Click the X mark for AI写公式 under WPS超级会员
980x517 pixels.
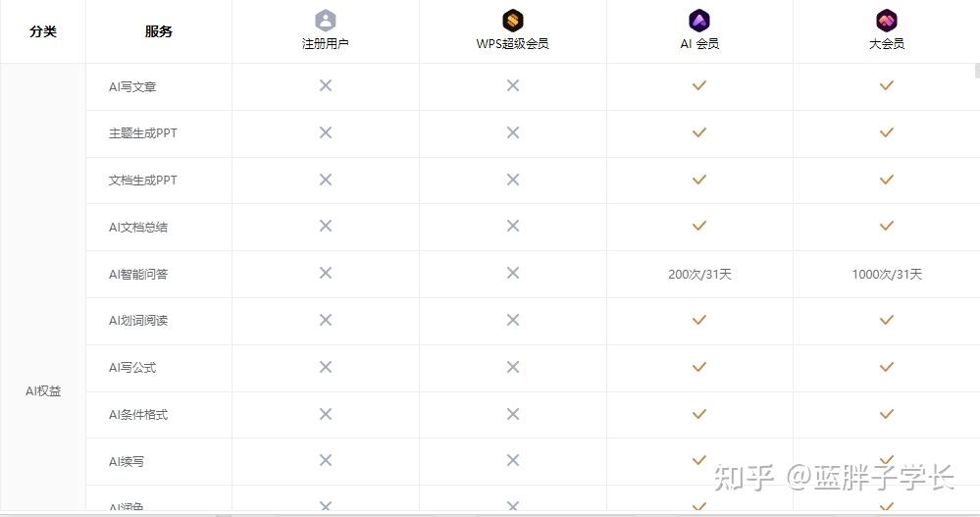pos(513,367)
